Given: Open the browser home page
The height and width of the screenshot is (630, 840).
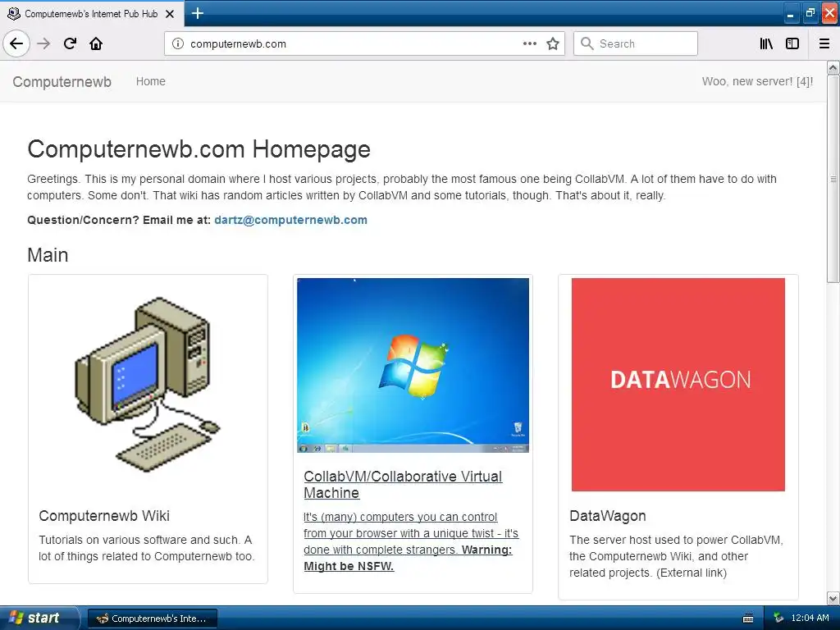Looking at the screenshot, I should click(96, 43).
